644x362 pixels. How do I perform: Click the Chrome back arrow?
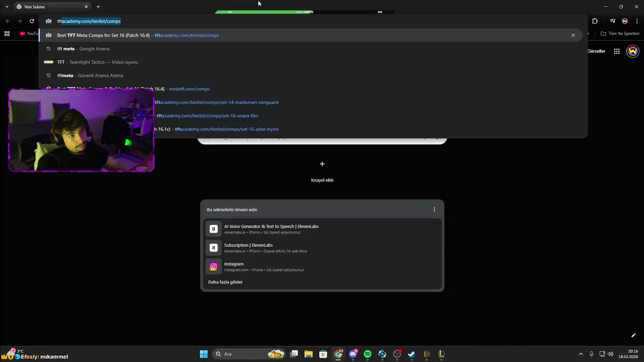(8, 21)
